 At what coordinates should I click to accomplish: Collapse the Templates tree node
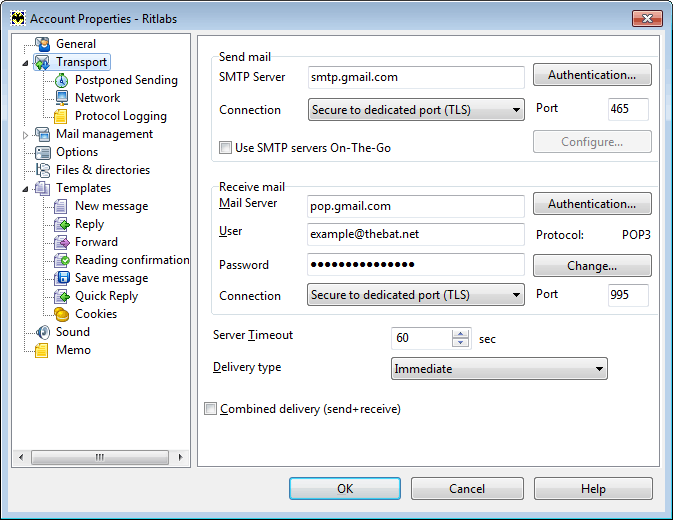(25, 189)
